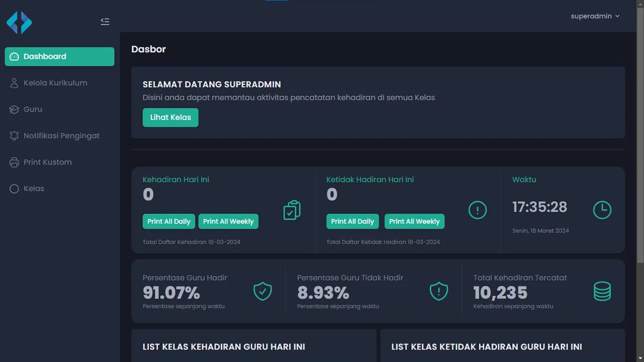Click Print All Weekly under Ketidak Hadiran Hari Ini
The image size is (644, 362).
pyautogui.click(x=414, y=222)
